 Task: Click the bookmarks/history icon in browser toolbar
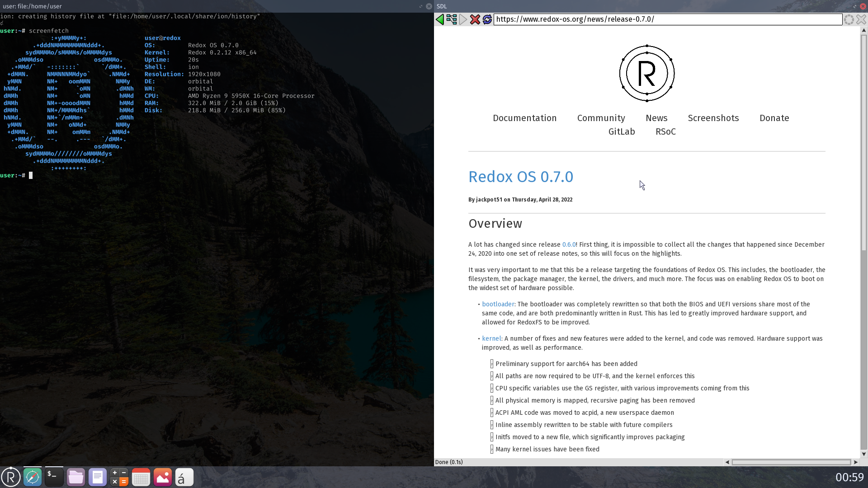click(x=451, y=19)
